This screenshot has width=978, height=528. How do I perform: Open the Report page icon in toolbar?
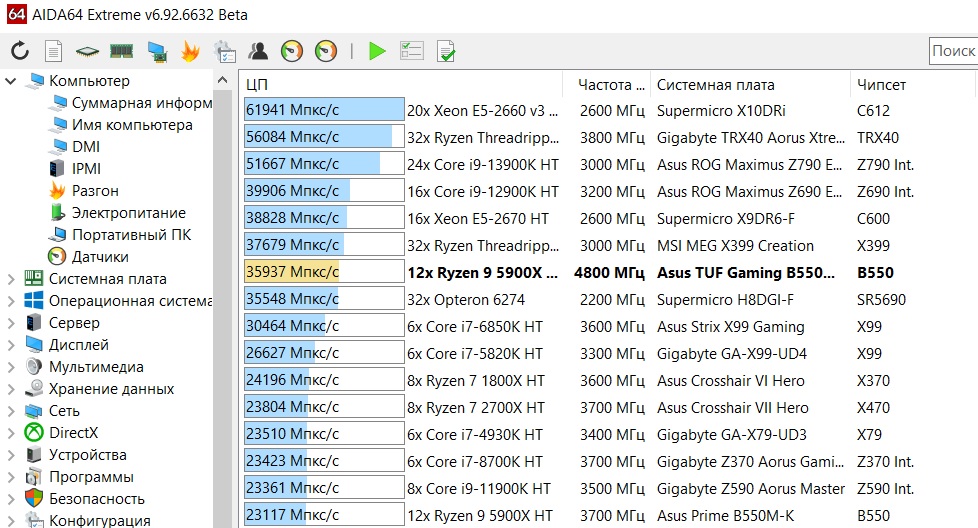coord(54,51)
